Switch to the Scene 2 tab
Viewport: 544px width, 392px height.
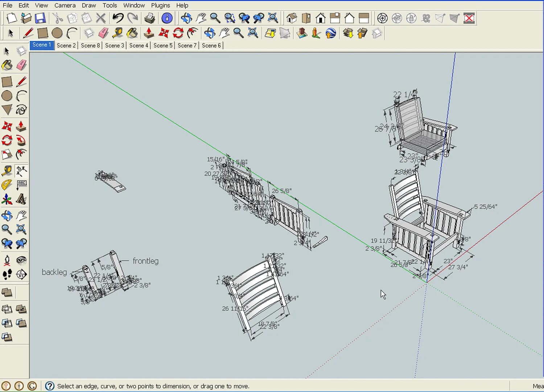coord(66,45)
